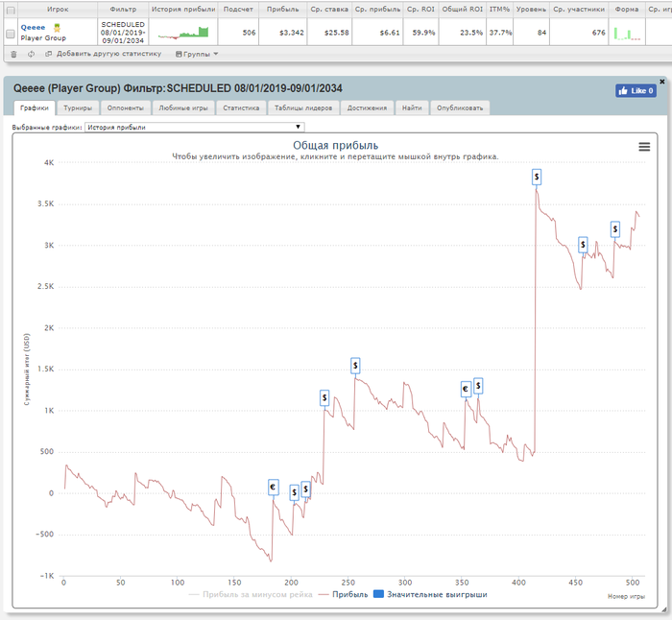Click the euro win marker near game 353
Screen dimensions: 672x620
click(466, 389)
